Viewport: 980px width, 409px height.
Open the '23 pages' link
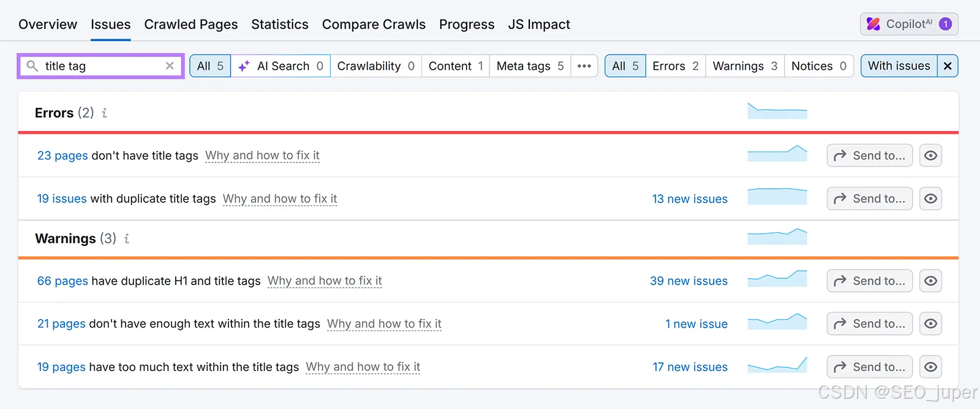click(x=62, y=156)
